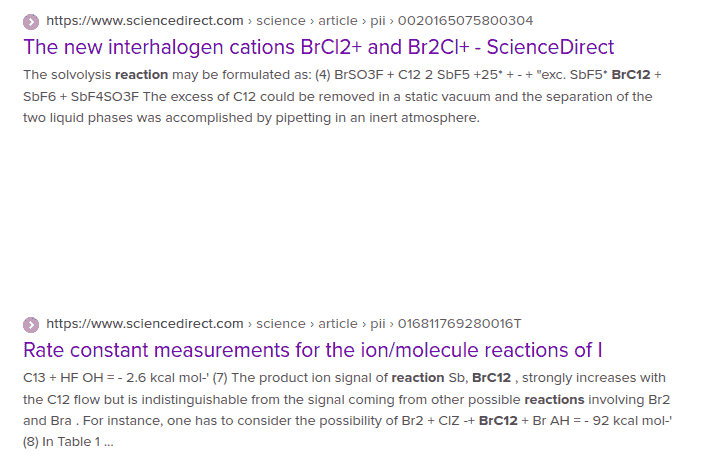
Task: Click the second result's sciencedirect.com URL
Action: 145,324
